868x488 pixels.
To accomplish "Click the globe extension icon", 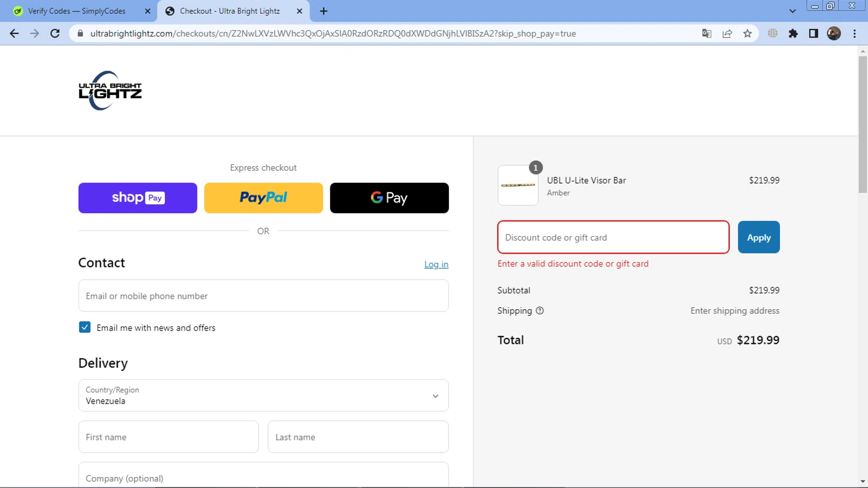I will tap(773, 34).
